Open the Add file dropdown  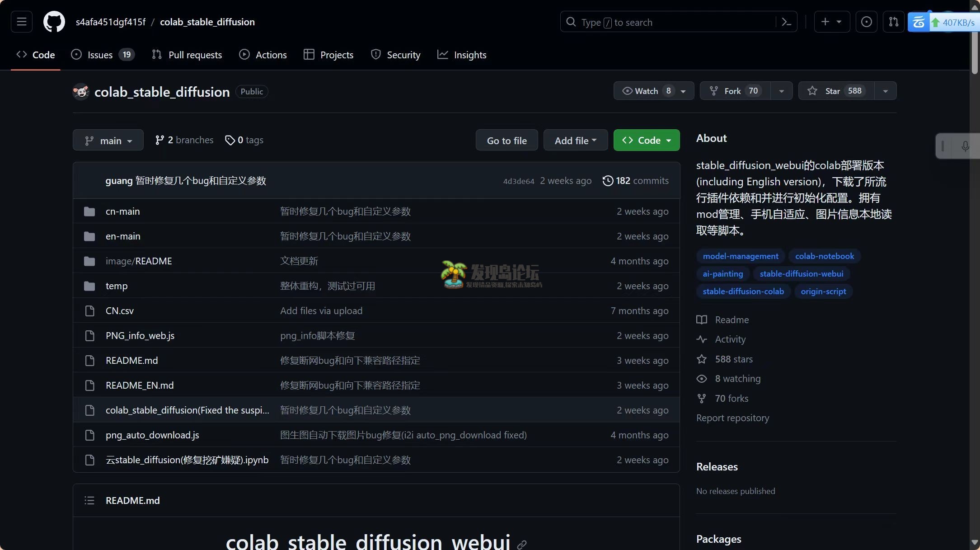click(576, 140)
